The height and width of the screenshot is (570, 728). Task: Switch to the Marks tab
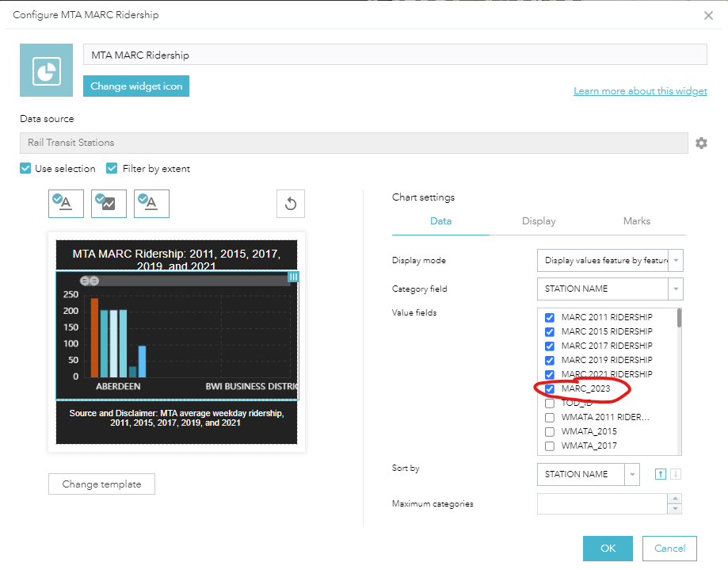(x=637, y=221)
